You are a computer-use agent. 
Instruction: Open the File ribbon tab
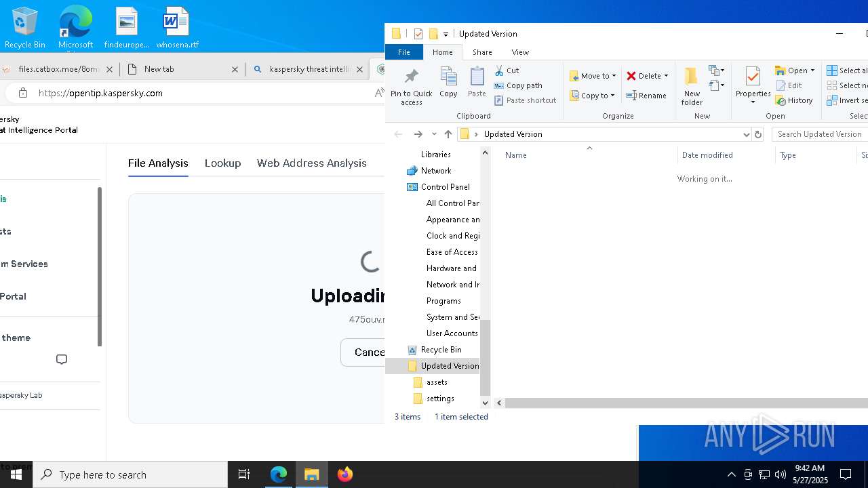click(404, 52)
